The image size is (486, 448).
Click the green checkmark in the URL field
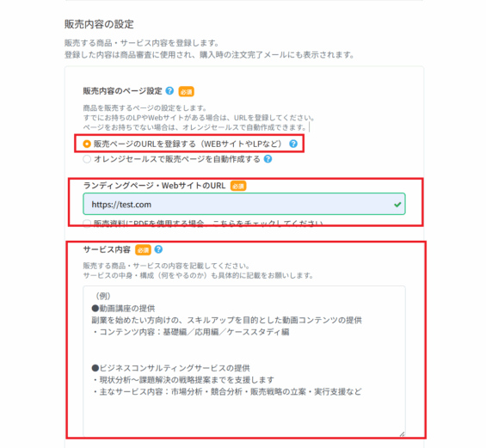pyautogui.click(x=397, y=205)
